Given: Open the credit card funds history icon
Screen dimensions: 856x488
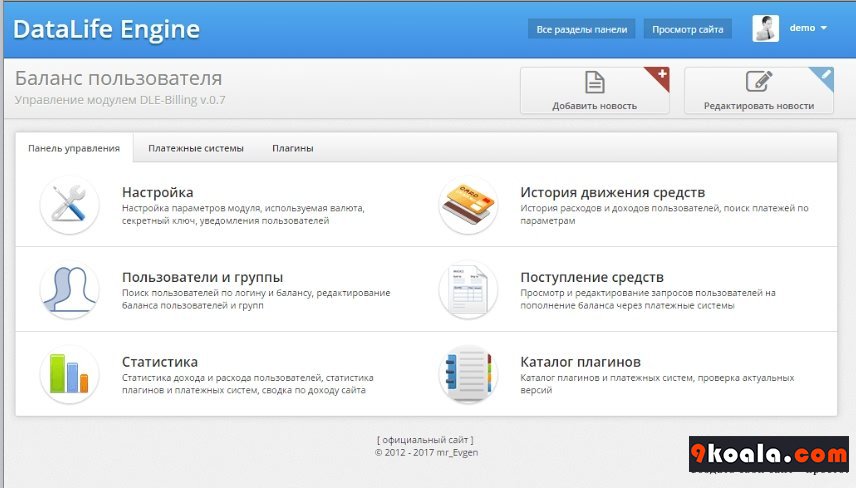Looking at the screenshot, I should 468,205.
